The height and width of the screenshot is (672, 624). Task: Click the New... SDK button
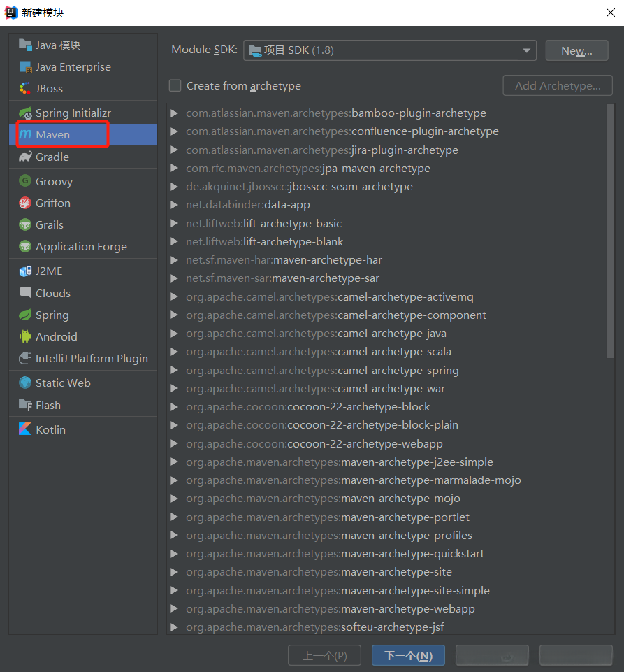[576, 50]
